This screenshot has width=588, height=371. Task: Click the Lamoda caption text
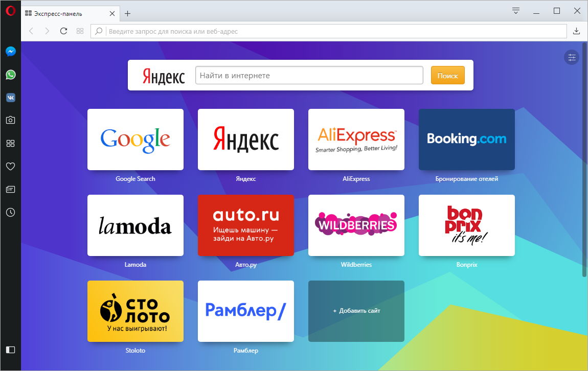point(135,265)
